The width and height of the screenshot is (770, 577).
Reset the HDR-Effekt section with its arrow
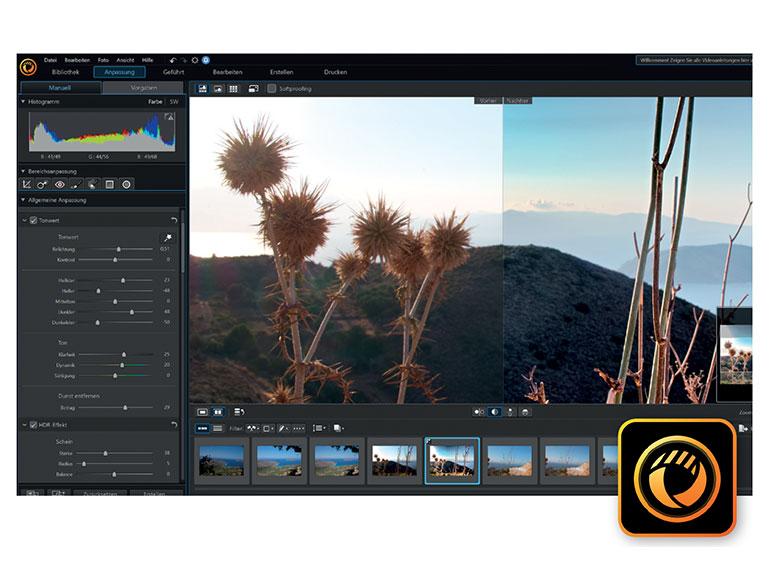(174, 424)
